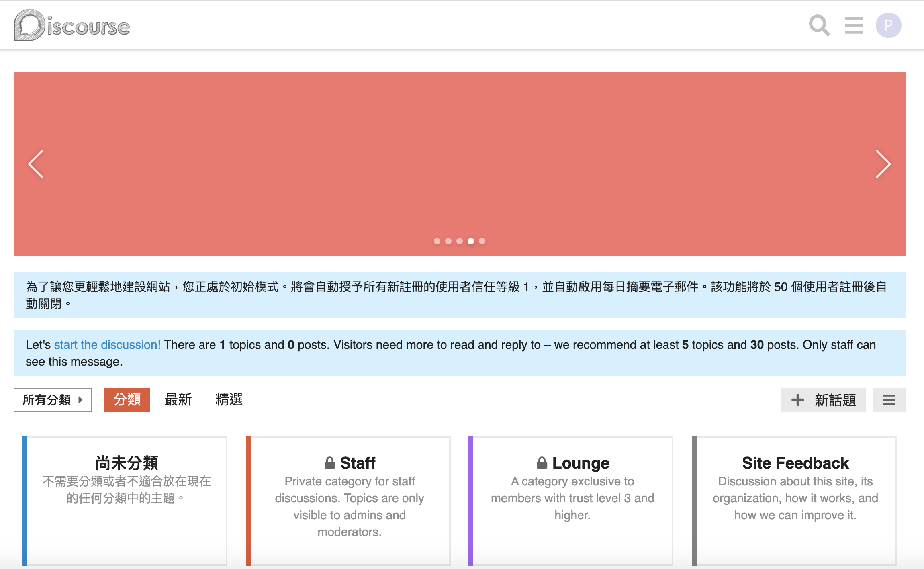Viewport: 924px width, 569px height.
Task: Open the options menu beside 新話題
Action: 889,400
